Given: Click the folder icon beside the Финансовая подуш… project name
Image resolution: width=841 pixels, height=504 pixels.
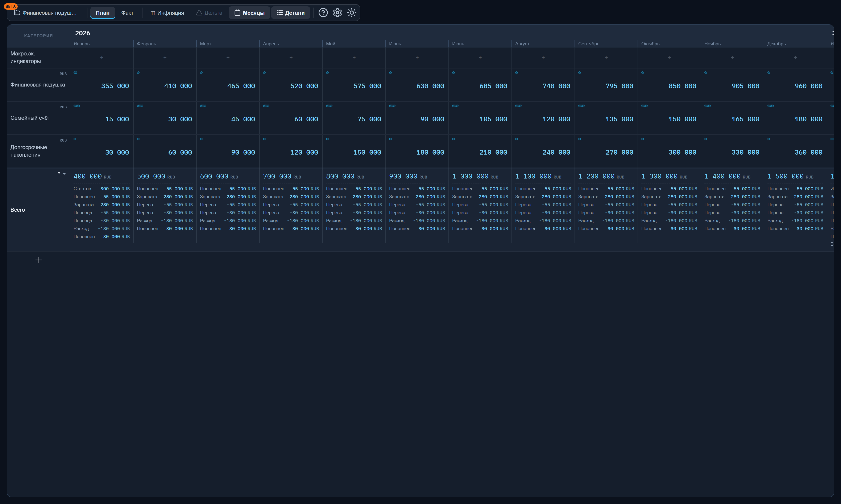Looking at the screenshot, I should tap(17, 13).
